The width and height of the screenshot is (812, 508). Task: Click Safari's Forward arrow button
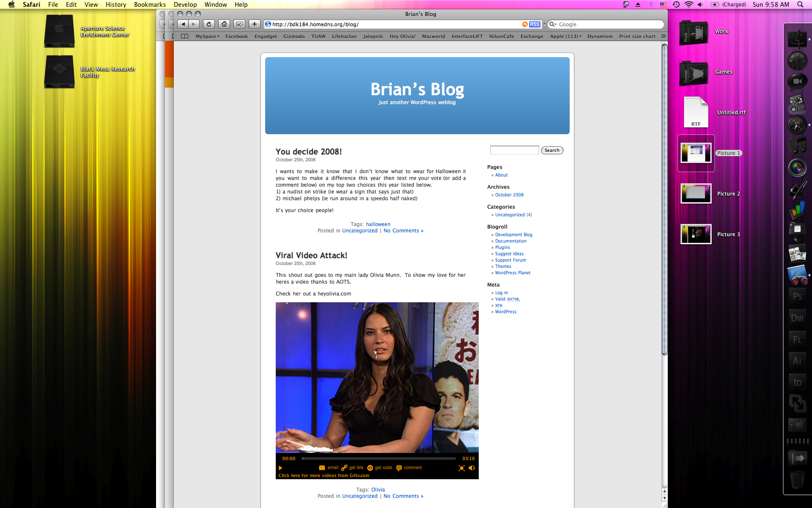click(x=194, y=24)
